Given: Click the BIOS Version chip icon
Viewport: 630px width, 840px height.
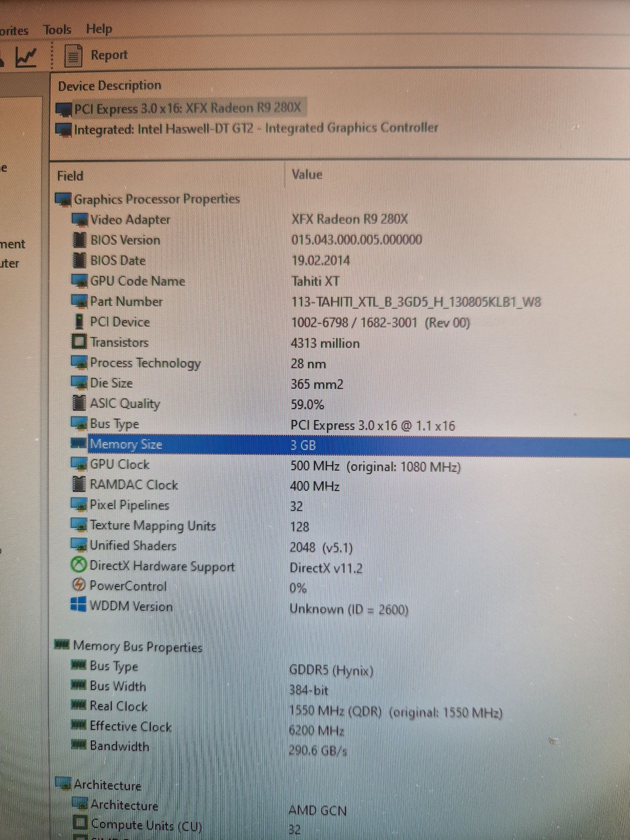Looking at the screenshot, I should point(79,240).
